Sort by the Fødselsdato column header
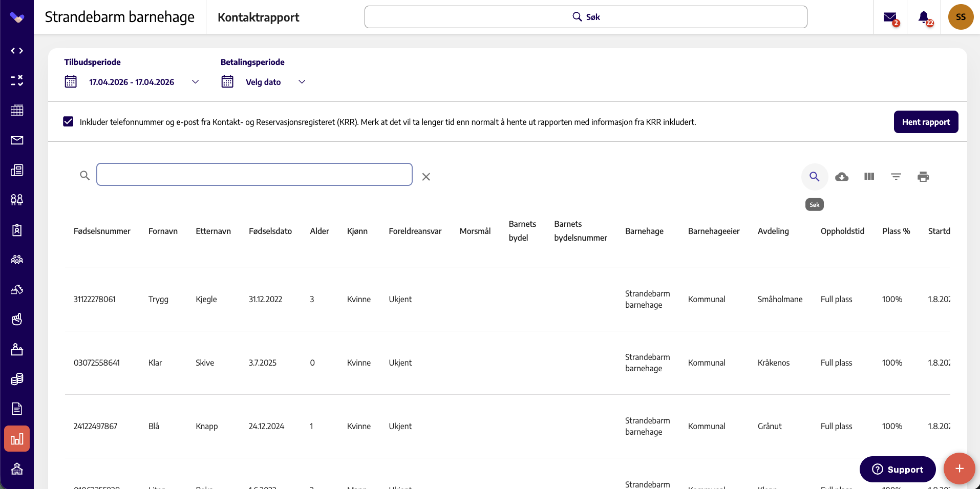Image resolution: width=980 pixels, height=489 pixels. pyautogui.click(x=270, y=231)
